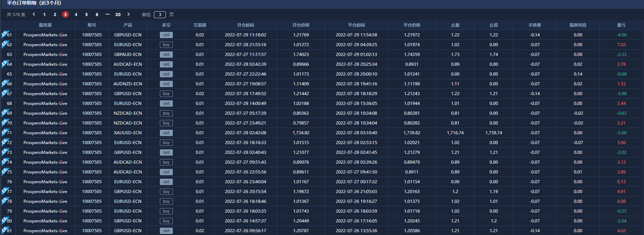Click the 服务器 column header
The image size is (644, 235).
(45, 25)
